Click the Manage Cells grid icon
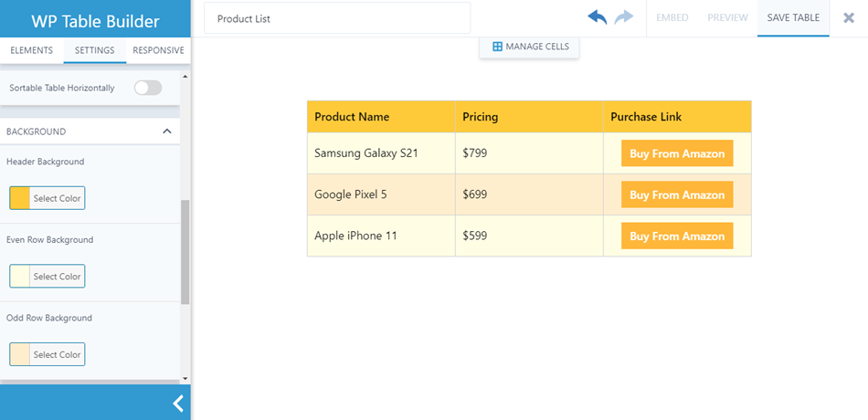Screen dimensions: 868x420 (498, 47)
